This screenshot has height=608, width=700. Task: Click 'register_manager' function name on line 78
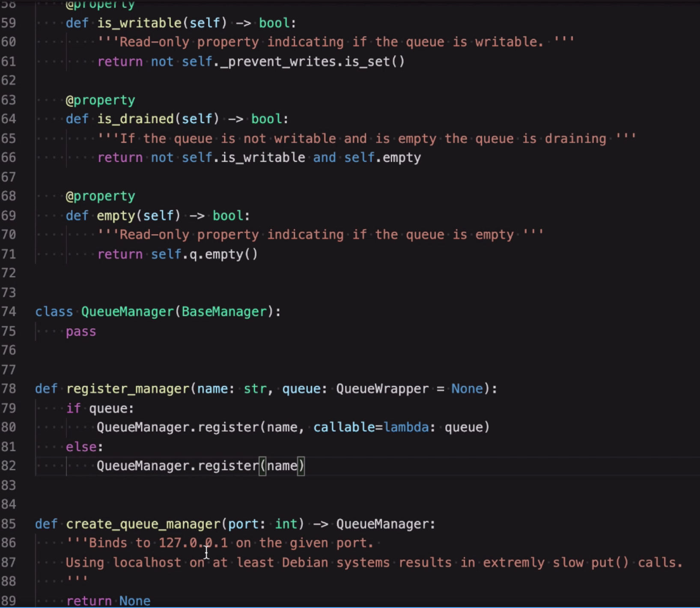(128, 389)
